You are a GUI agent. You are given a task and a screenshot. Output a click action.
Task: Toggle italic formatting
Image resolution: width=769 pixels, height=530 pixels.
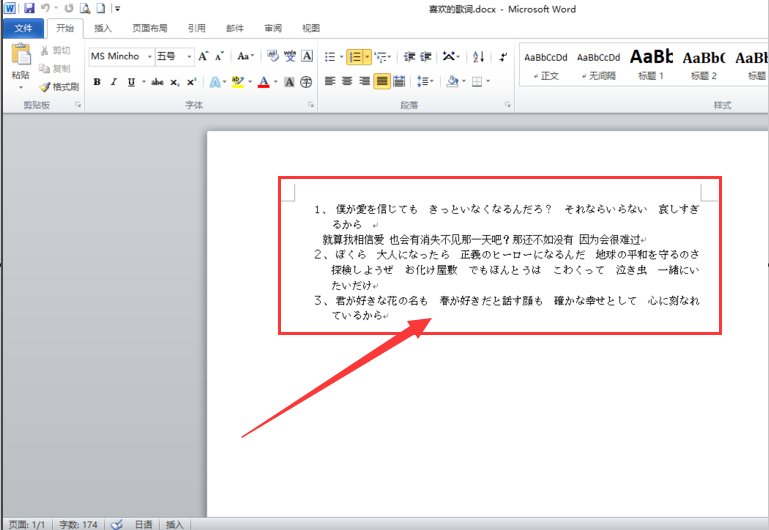(114, 82)
